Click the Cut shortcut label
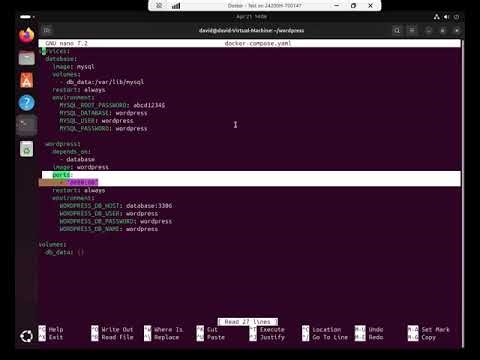 [212, 329]
